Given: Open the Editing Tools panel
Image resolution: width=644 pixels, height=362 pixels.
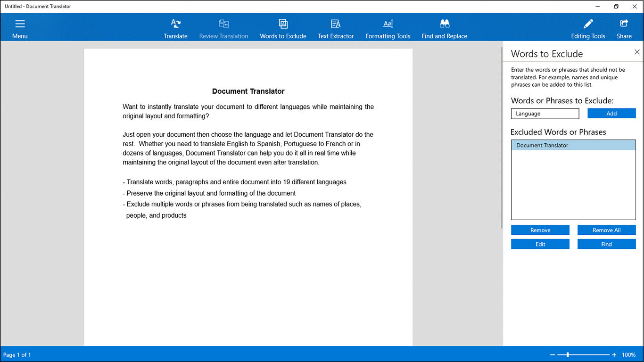Looking at the screenshot, I should tap(588, 27).
